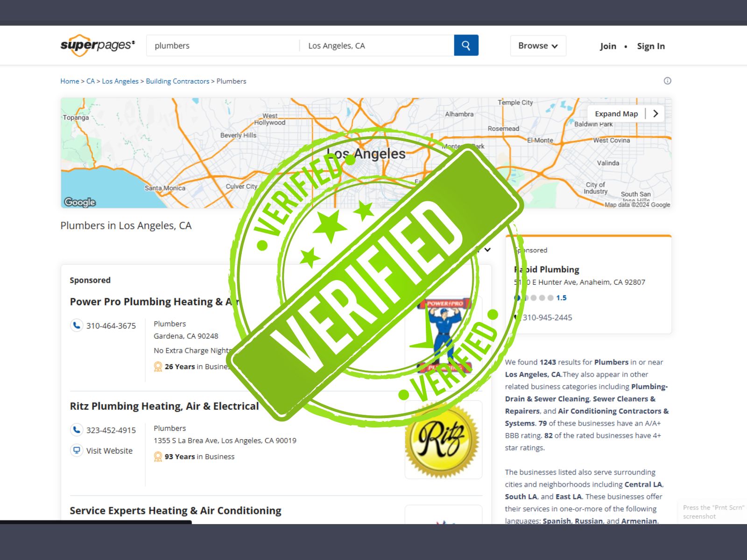Open the Browse dropdown menu
The width and height of the screenshot is (747, 560).
pos(538,46)
